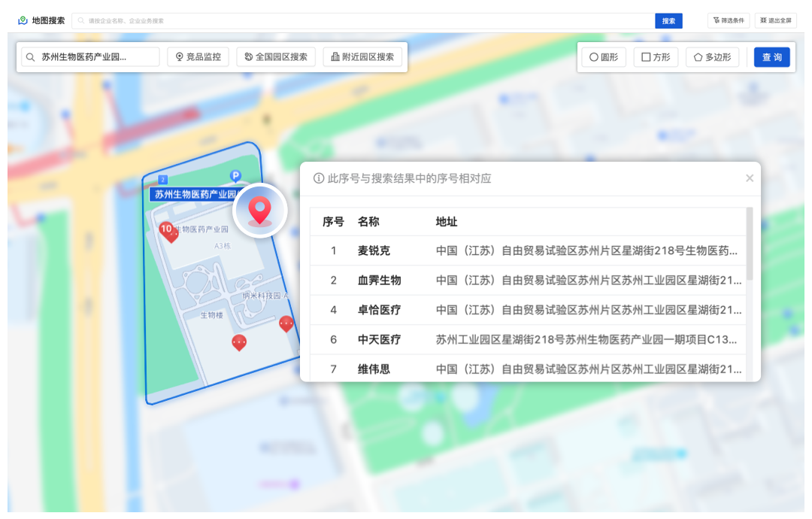Click the 地图搜索 logo icon
Screen dimensions: 812x519
pos(21,20)
